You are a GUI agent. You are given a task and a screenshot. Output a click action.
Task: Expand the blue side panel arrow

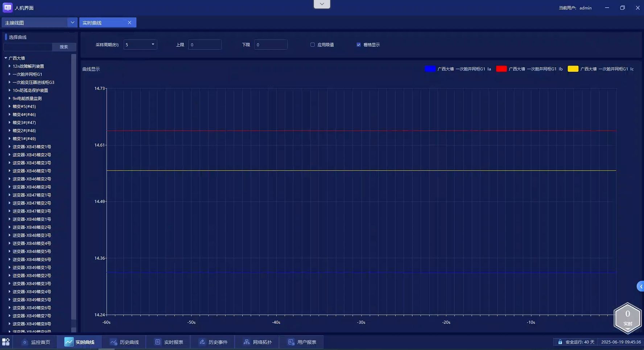coord(641,286)
